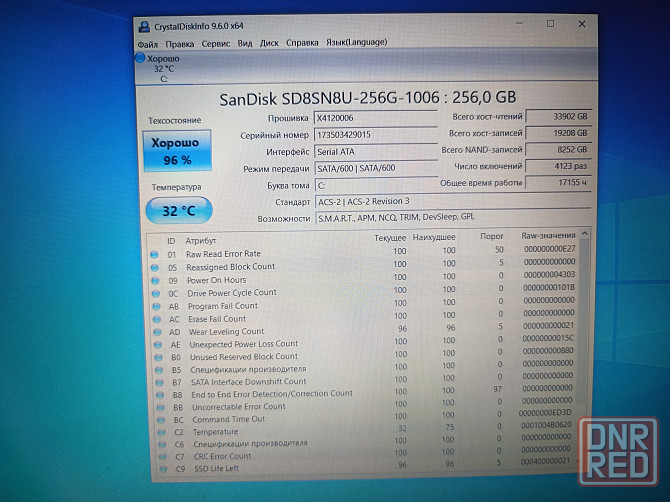Viewport: 670px width, 502px height.
Task: Click the 32 °C temperature button
Action: pyautogui.click(x=179, y=211)
